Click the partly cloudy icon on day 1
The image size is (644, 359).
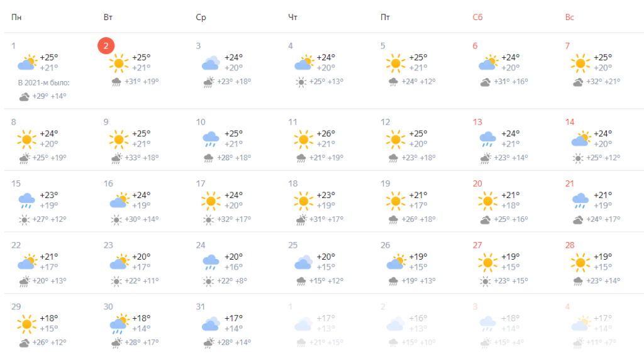[x=26, y=63]
